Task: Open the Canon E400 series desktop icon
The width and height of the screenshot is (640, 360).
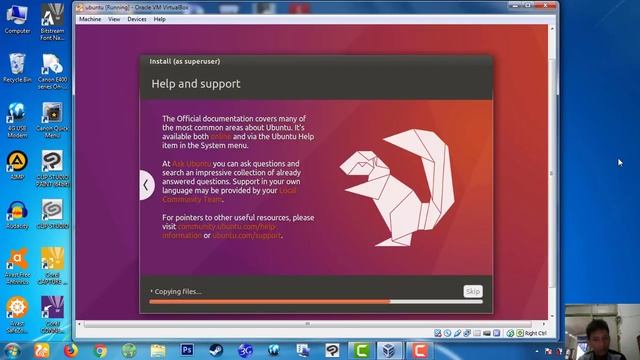Action: pyautogui.click(x=52, y=71)
